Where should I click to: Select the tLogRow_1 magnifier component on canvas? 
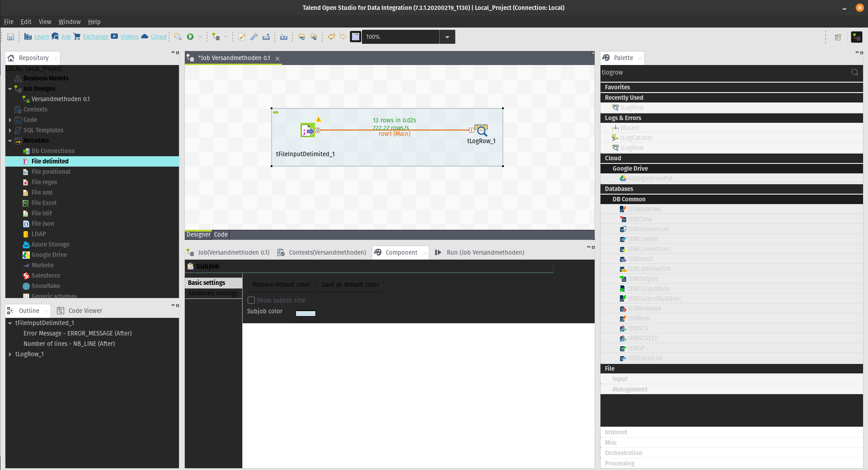coord(481,130)
